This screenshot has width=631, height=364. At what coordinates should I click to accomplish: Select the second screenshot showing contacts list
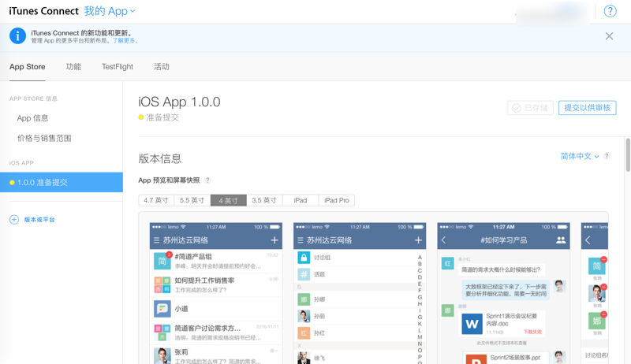point(360,293)
